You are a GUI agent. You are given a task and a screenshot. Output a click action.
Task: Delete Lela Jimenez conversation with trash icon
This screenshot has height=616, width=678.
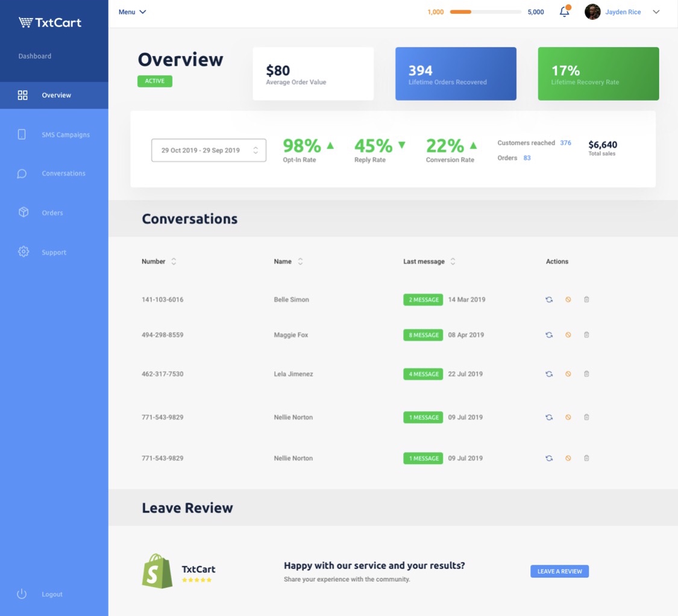586,374
